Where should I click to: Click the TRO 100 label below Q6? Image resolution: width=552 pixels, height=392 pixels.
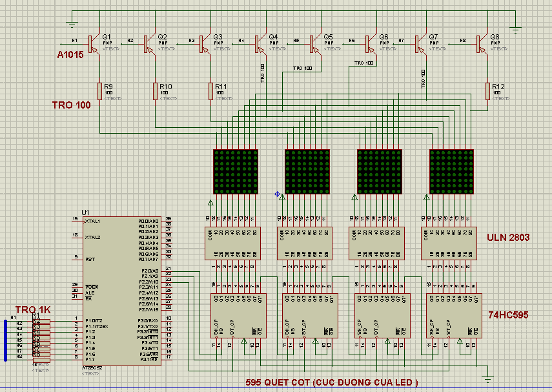[363, 63]
